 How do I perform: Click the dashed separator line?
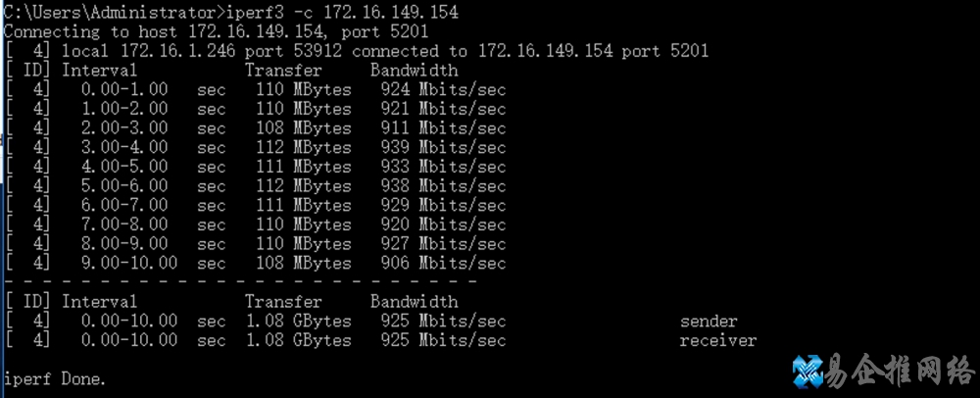pos(240,282)
